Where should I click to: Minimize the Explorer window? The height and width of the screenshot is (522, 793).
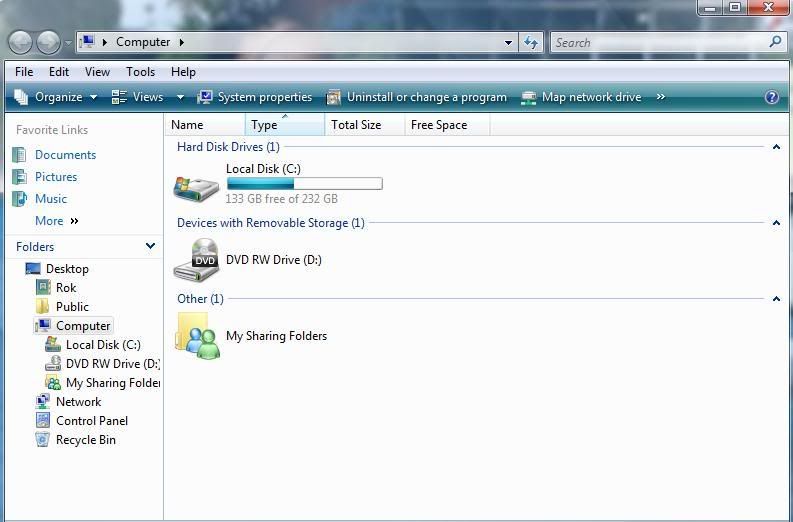tap(711, 8)
